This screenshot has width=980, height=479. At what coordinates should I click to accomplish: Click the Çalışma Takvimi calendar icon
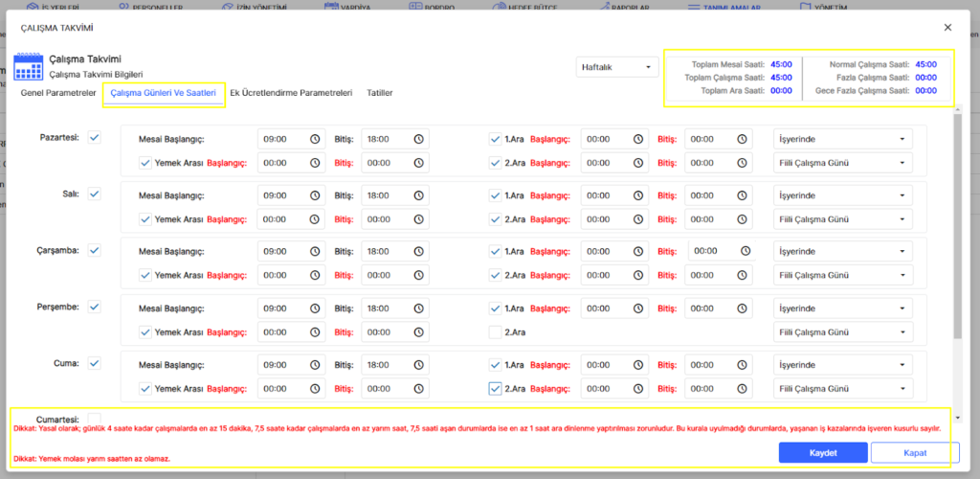(x=26, y=67)
